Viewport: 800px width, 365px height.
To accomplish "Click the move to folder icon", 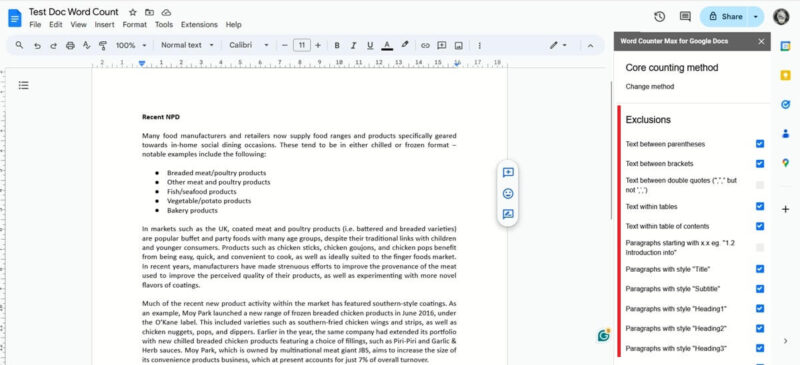I will click(x=149, y=12).
